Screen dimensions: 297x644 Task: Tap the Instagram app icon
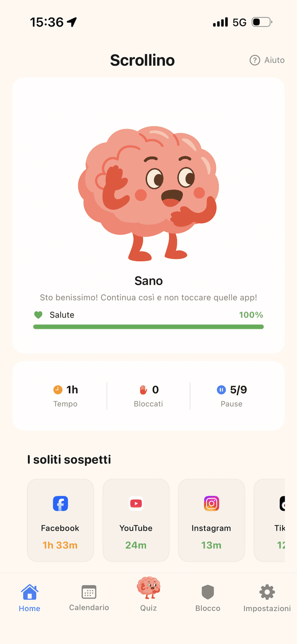pos(212,503)
